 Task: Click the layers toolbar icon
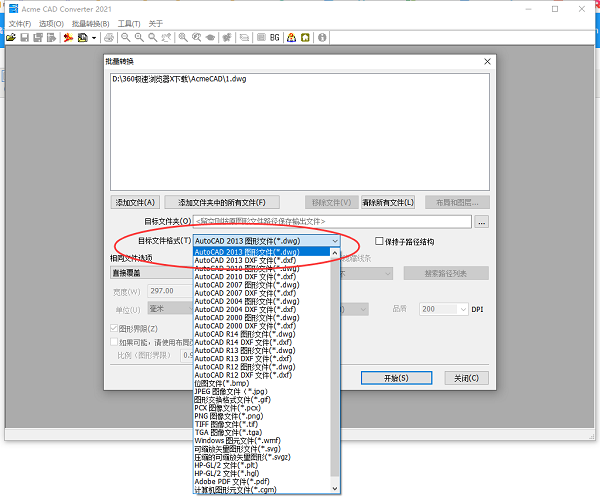coord(244,37)
